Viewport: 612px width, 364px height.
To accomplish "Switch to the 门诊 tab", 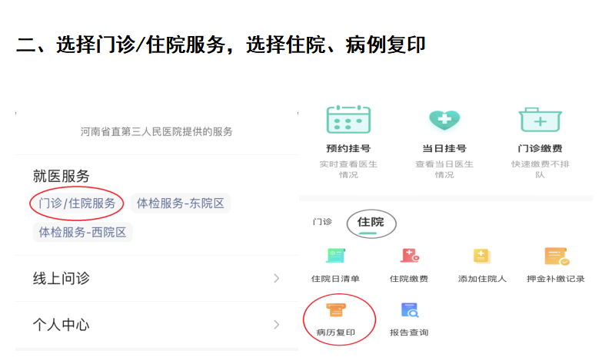I will [322, 222].
